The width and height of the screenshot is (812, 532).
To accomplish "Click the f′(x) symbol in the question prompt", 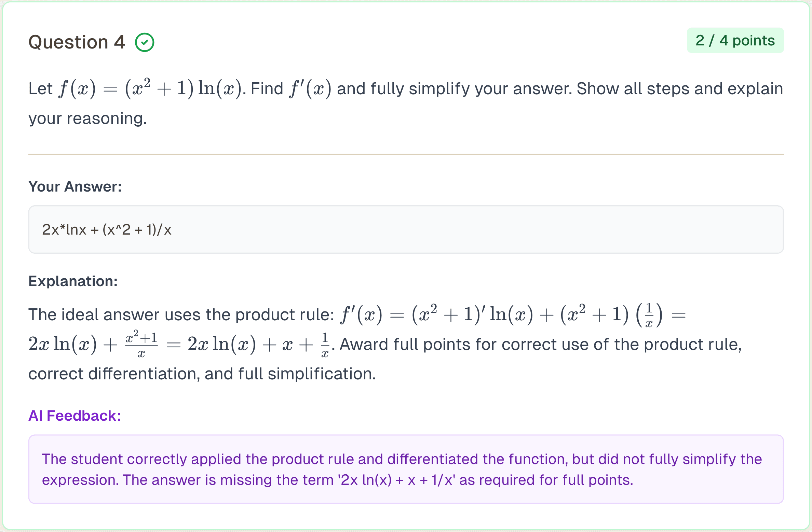I will (310, 88).
